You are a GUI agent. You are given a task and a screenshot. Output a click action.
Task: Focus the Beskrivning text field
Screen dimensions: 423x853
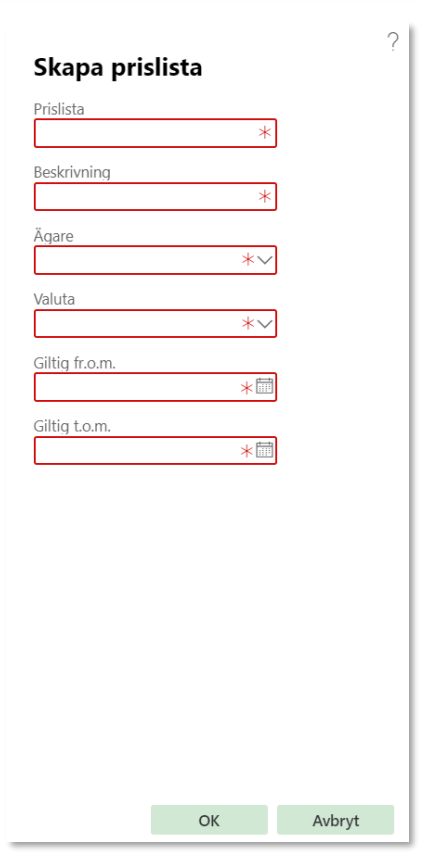click(x=155, y=196)
